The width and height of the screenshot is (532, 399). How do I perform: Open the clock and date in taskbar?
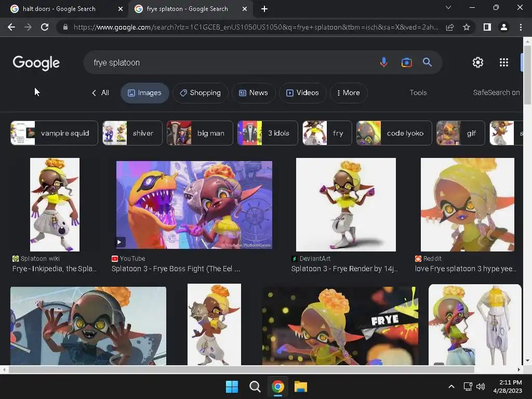pos(508,387)
